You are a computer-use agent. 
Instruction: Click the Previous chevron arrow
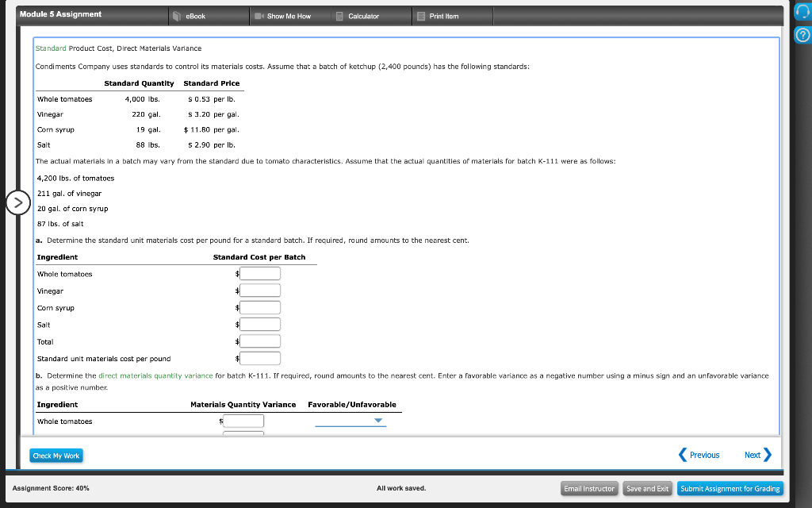683,455
